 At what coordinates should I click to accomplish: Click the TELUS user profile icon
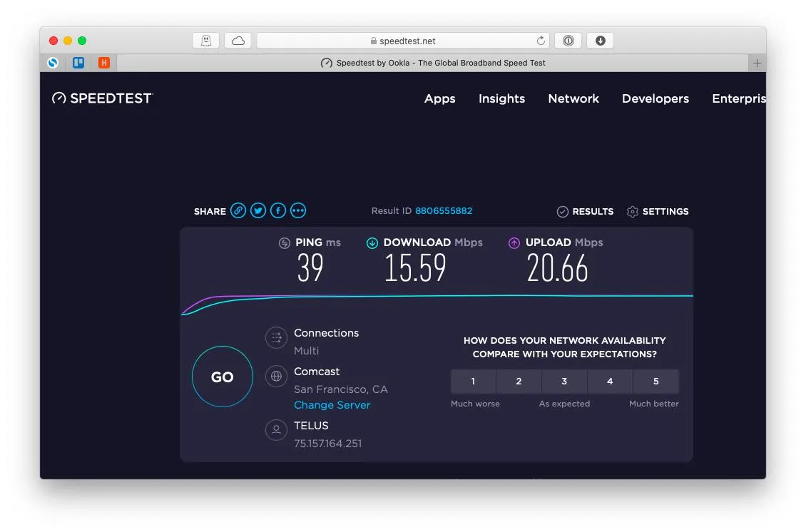[276, 430]
